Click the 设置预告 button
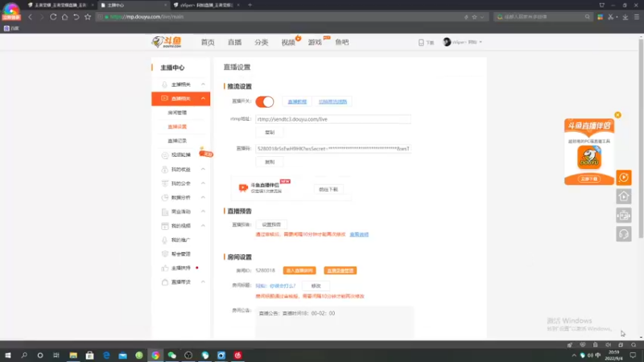This screenshot has width=644, height=362. [271, 224]
